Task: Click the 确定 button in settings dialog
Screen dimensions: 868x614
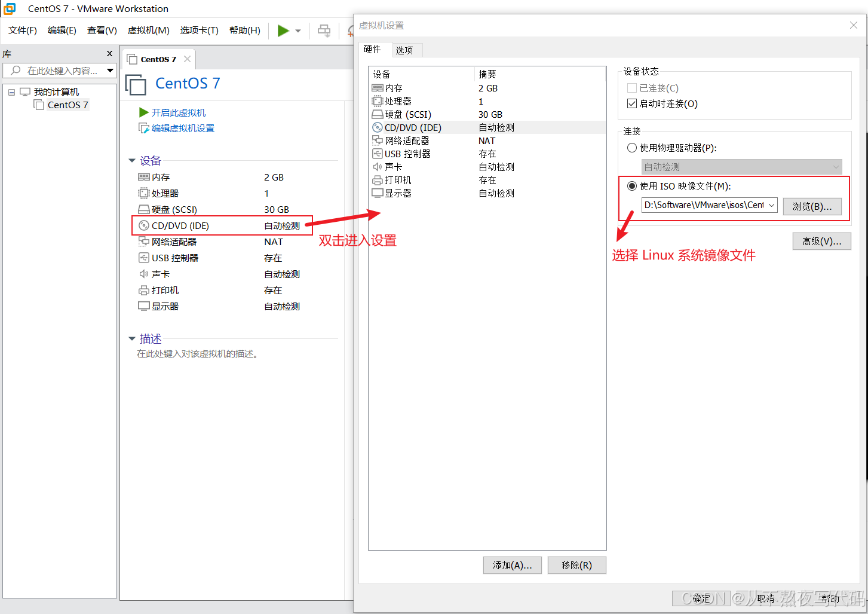Action: pyautogui.click(x=701, y=598)
